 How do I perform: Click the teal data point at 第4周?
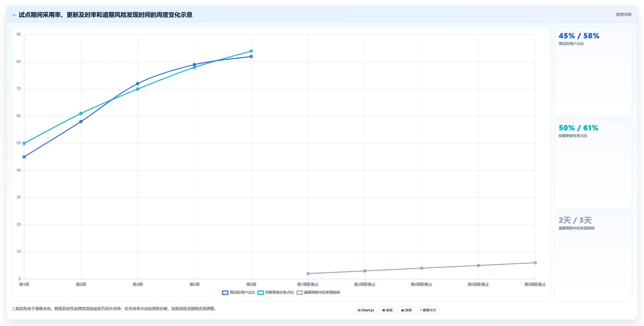click(x=138, y=89)
